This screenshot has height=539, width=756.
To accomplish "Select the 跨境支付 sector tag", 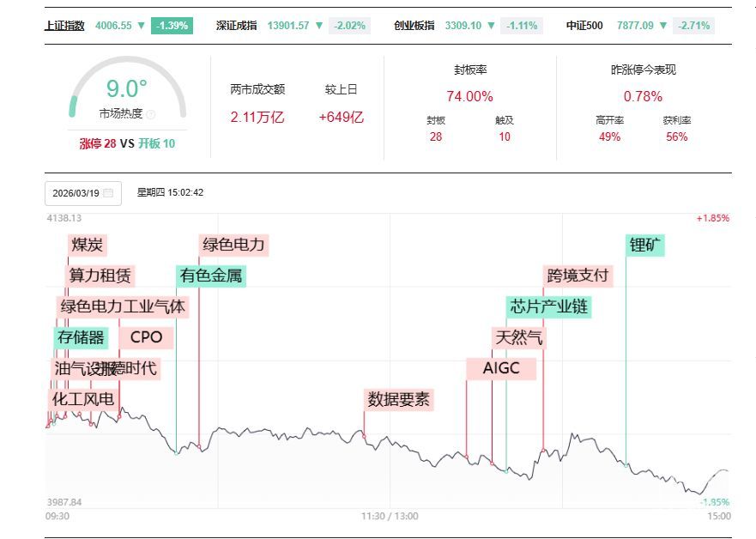I will (578, 276).
